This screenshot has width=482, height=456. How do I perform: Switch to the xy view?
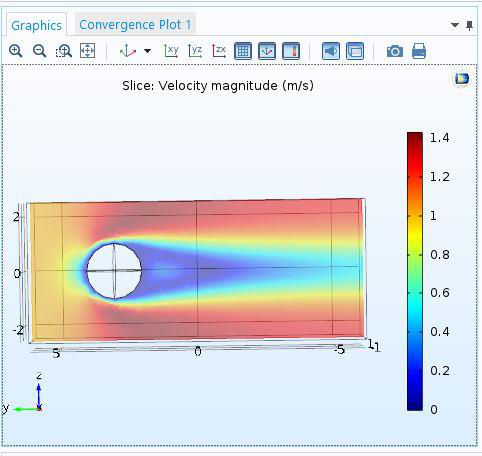click(171, 51)
